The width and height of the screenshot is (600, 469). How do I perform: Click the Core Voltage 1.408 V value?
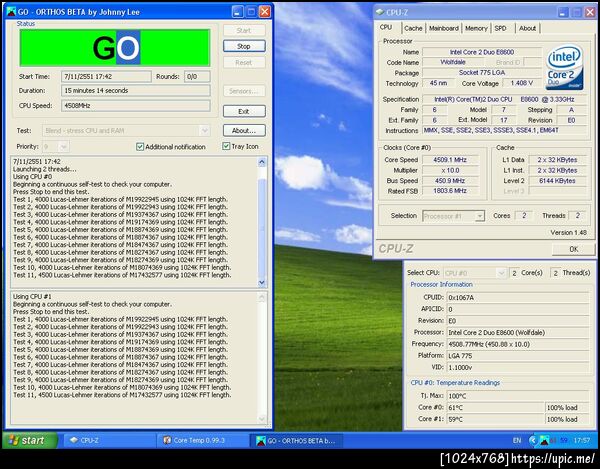(x=522, y=83)
